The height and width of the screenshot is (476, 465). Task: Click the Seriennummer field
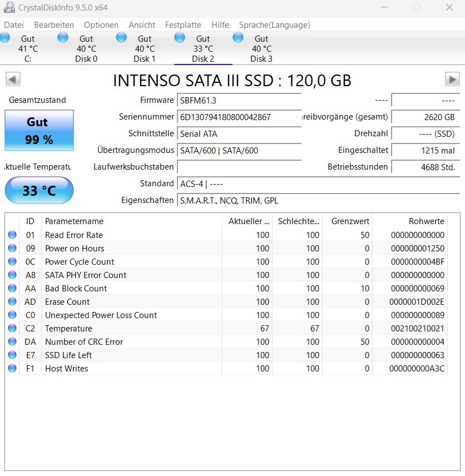239,117
